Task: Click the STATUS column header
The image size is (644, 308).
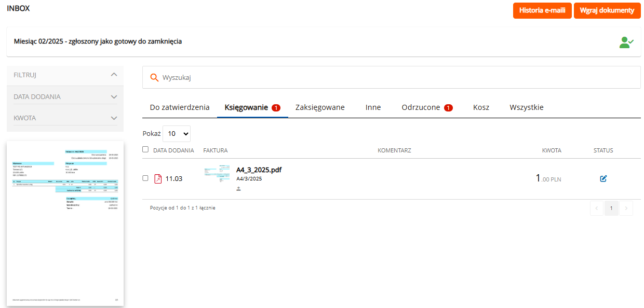Action: tap(603, 150)
